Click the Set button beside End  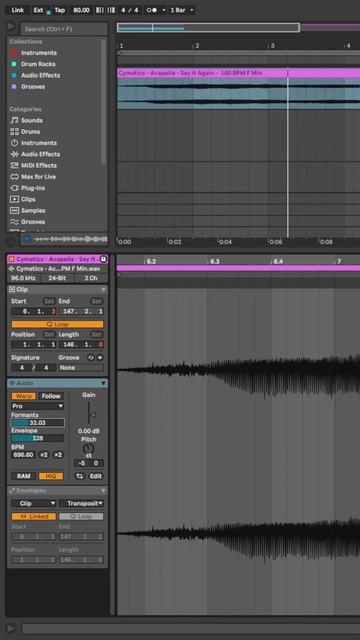coord(97,301)
